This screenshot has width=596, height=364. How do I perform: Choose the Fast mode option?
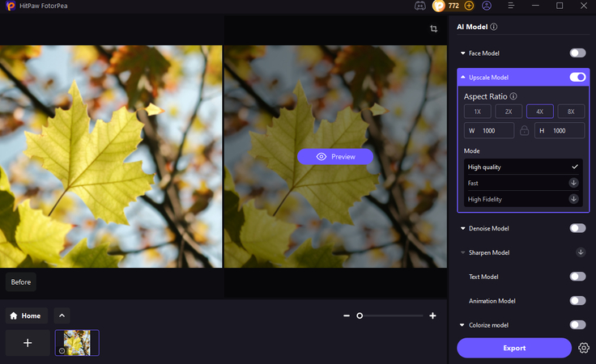point(518,183)
